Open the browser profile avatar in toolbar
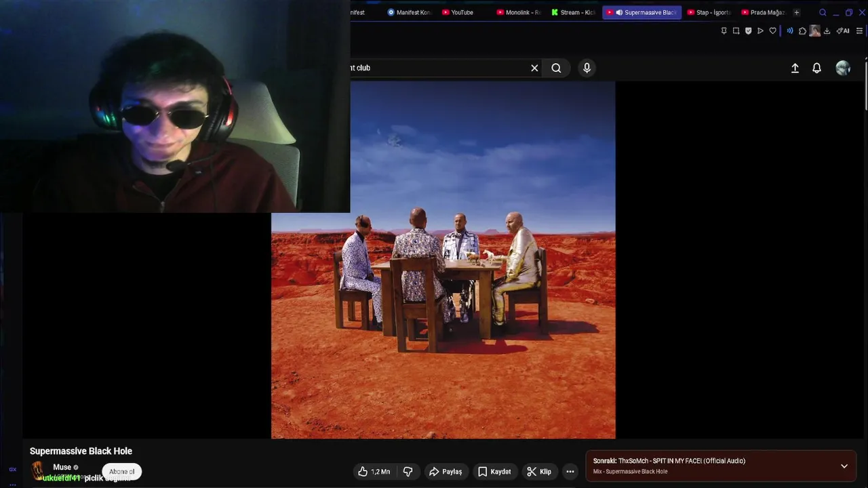Viewport: 868px width, 488px height. (x=814, y=30)
